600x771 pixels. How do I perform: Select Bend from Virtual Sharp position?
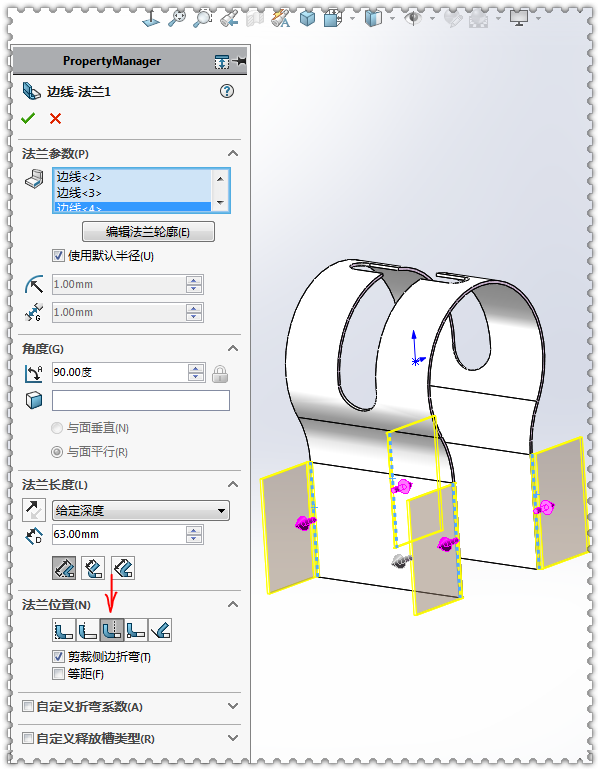tap(136, 630)
